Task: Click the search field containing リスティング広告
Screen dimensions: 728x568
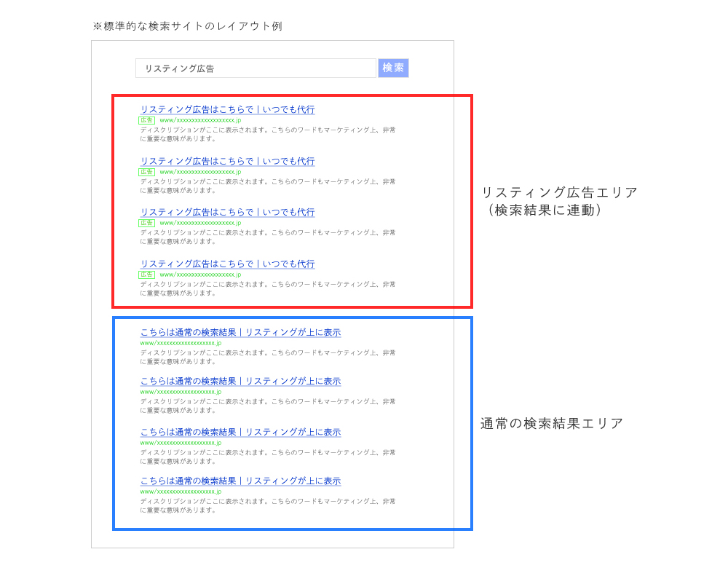Action: (256, 68)
